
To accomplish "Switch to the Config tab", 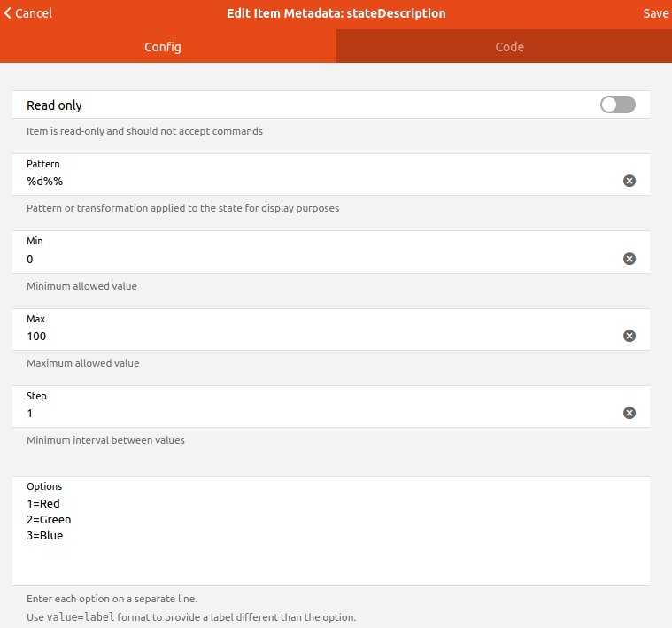I will [163, 47].
